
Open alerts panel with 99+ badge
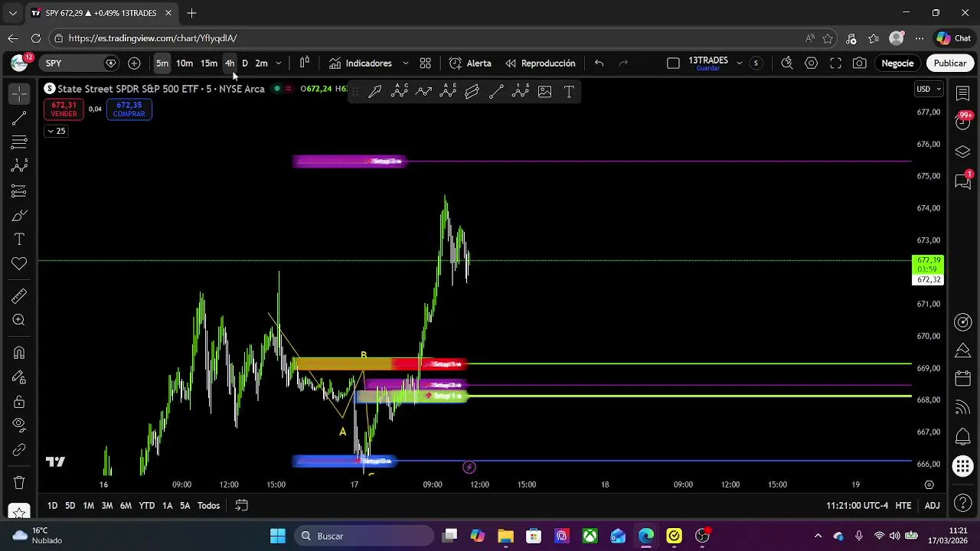pos(963,121)
